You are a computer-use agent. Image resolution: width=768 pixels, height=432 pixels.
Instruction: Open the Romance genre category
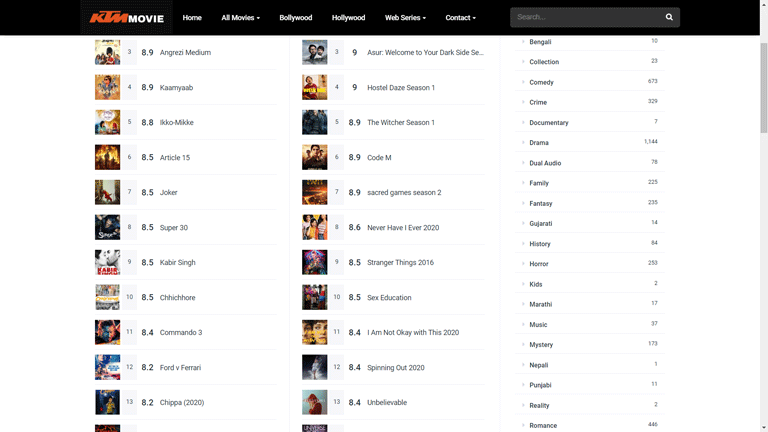coord(543,426)
